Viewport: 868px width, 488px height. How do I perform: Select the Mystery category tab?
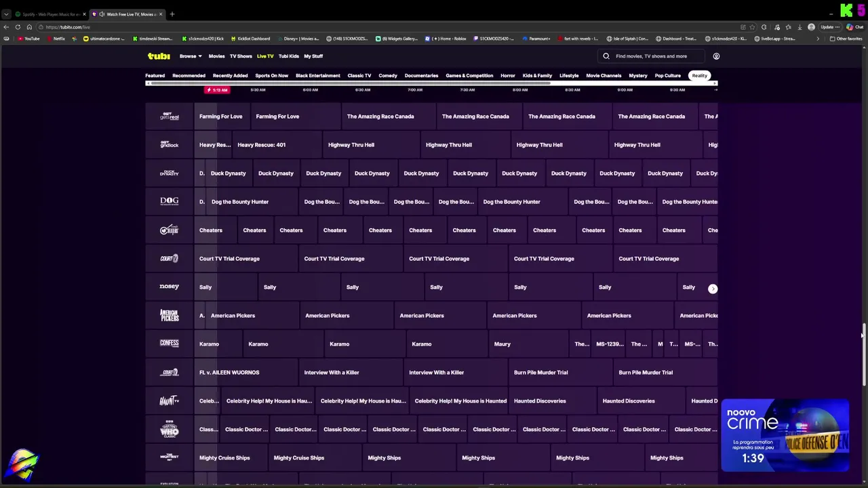click(x=638, y=75)
